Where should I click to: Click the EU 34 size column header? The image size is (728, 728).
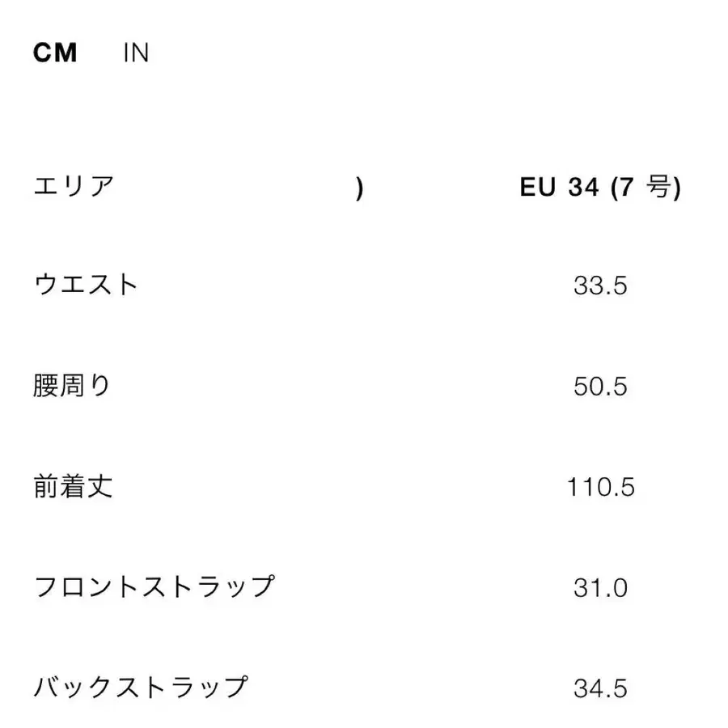[561, 186]
